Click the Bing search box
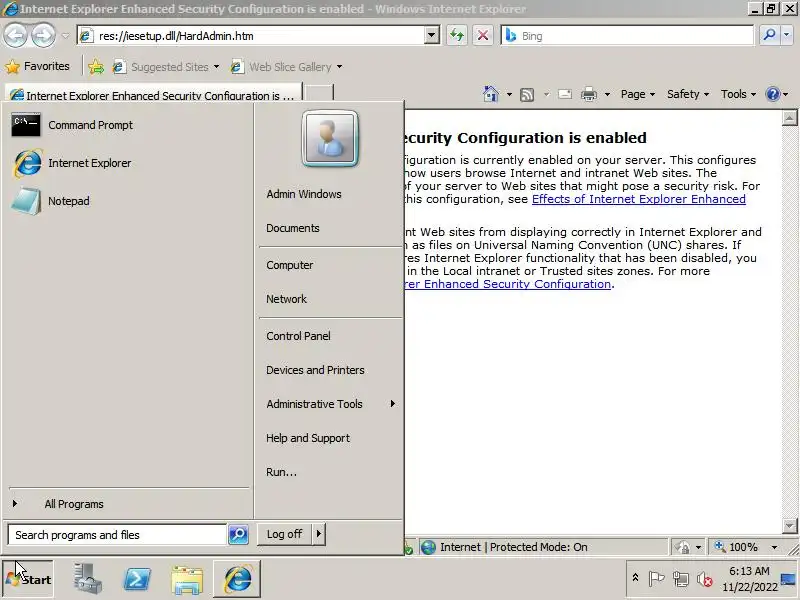The height and width of the screenshot is (600, 800). click(628, 36)
